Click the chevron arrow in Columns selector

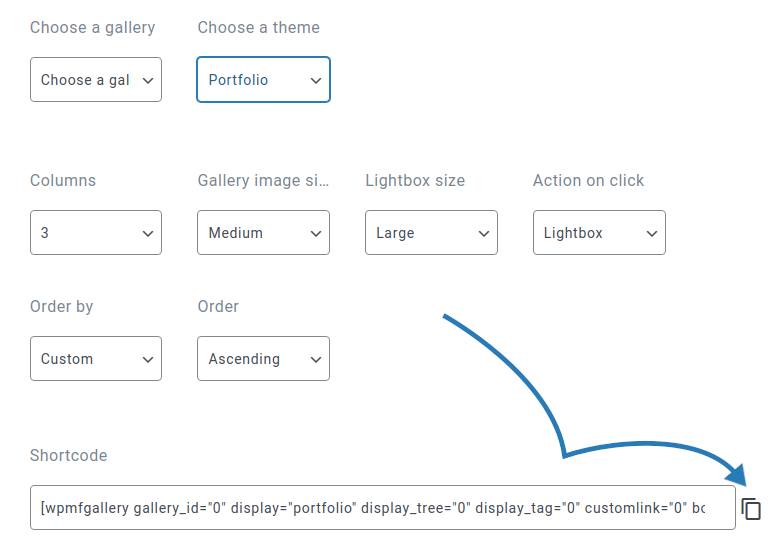pyautogui.click(x=148, y=233)
